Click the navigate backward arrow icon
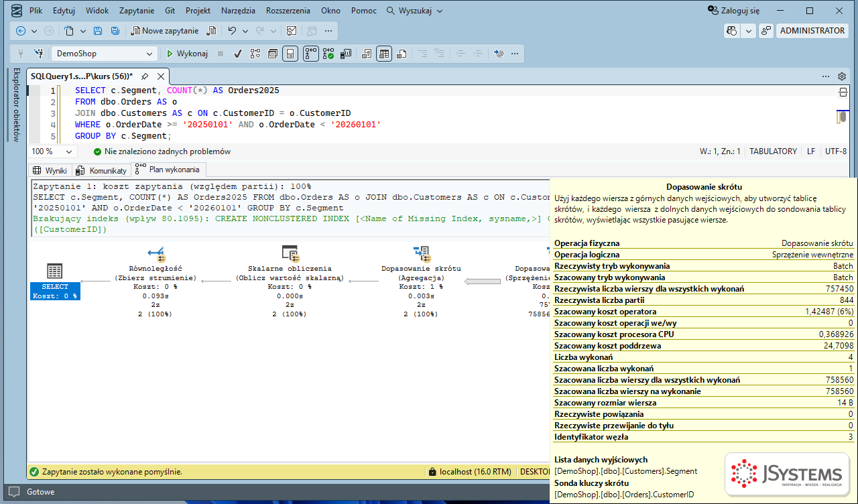The width and height of the screenshot is (858, 504). (21, 31)
